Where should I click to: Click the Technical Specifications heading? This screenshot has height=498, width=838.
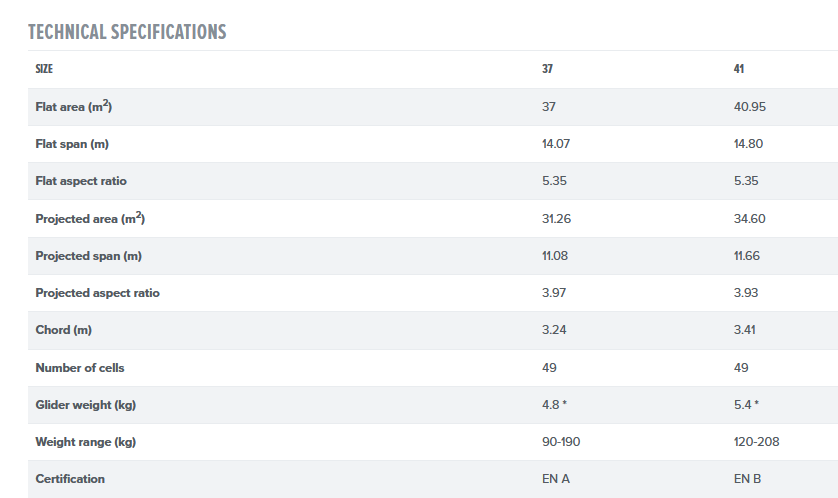127,32
